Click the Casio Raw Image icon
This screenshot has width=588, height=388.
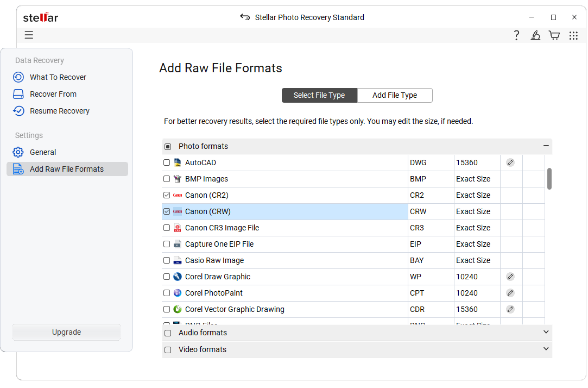tap(178, 261)
